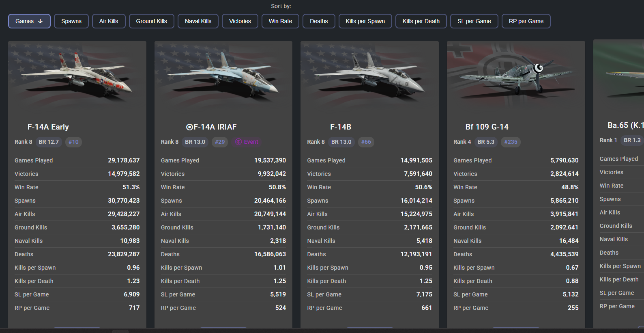Click the squadron marker icon before F-14A IRIAF

click(189, 127)
